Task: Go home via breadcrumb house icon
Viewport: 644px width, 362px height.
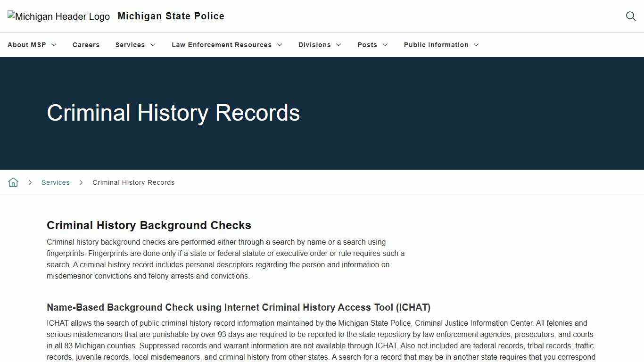Action: pos(13,182)
